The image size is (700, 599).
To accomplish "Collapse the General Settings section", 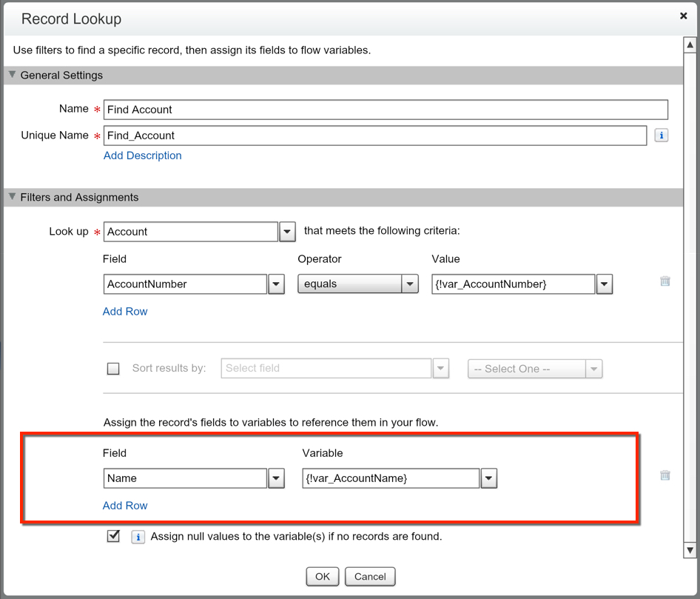I will pos(11,75).
